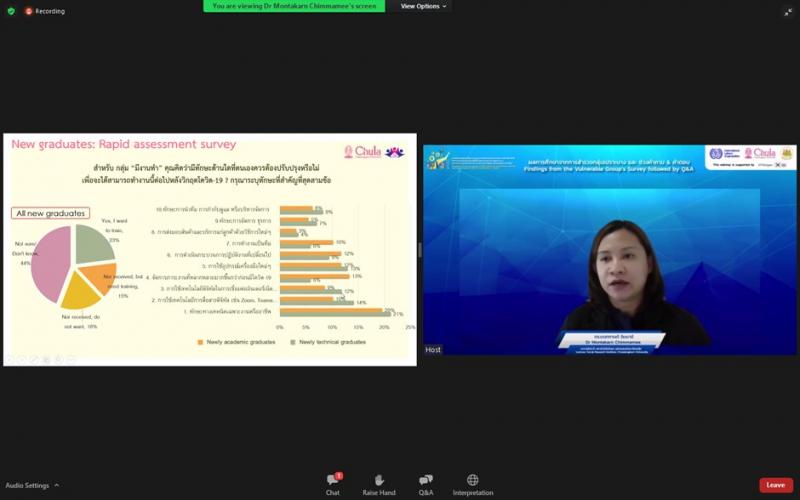Select the speaker video thumbnail

click(x=610, y=249)
